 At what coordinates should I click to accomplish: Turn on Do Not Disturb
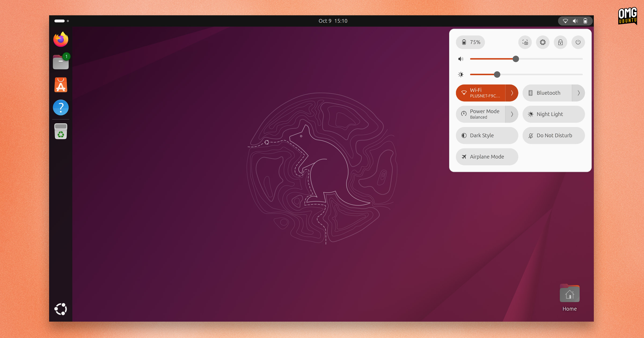coord(554,135)
